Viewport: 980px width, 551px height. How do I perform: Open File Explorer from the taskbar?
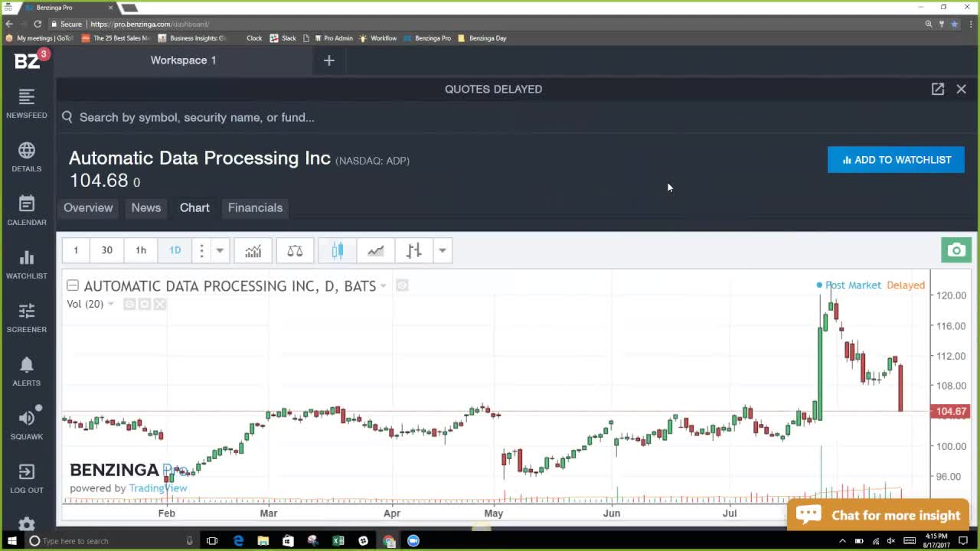[263, 541]
